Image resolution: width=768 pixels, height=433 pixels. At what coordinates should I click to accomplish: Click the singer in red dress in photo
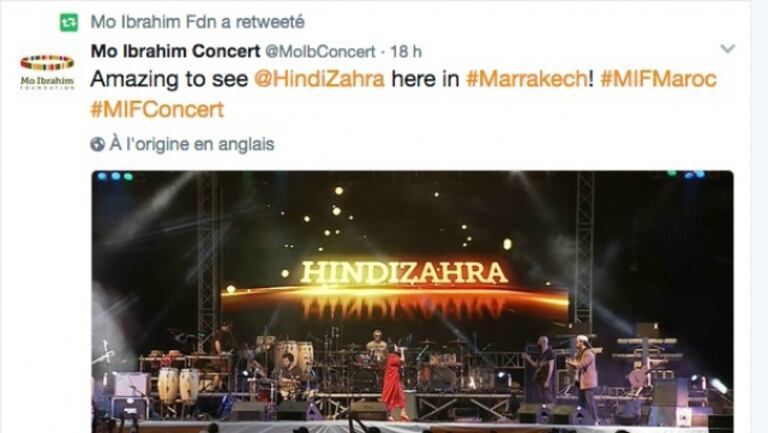394,384
